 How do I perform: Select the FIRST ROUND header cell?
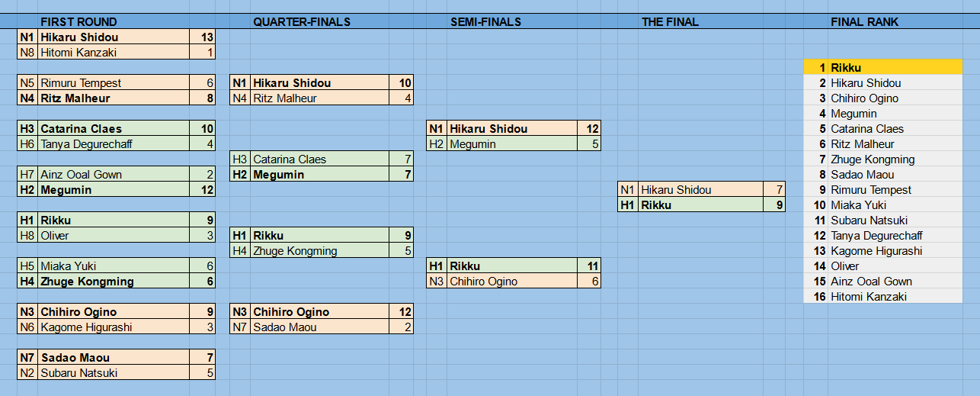tap(78, 22)
